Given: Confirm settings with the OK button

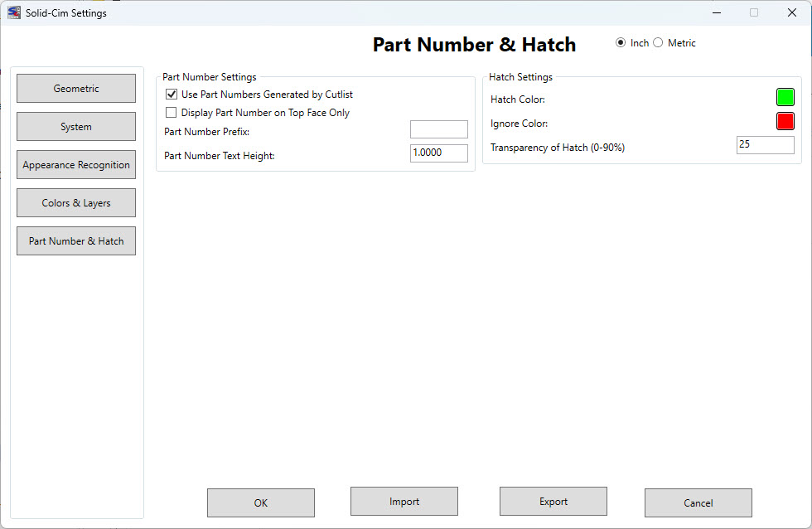Looking at the screenshot, I should pos(261,502).
